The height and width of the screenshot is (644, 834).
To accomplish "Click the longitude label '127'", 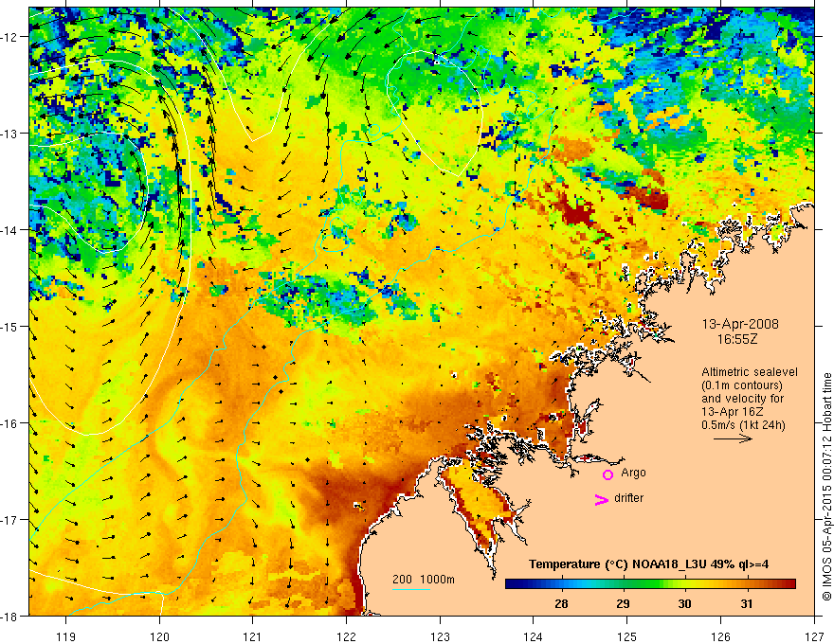I will (x=814, y=636).
